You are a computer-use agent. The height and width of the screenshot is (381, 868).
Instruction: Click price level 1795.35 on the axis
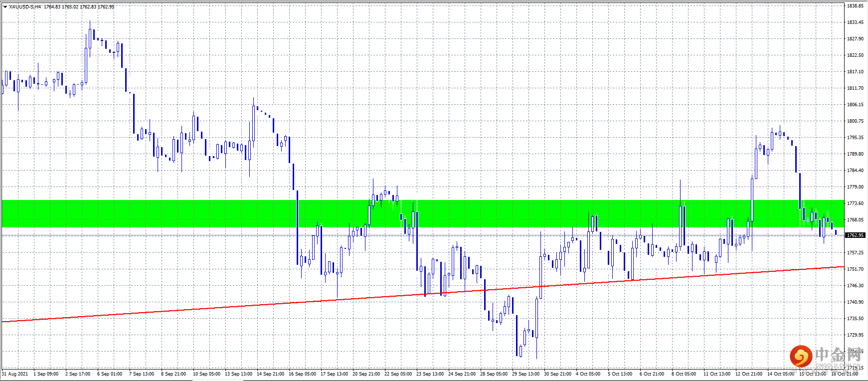pyautogui.click(x=856, y=138)
